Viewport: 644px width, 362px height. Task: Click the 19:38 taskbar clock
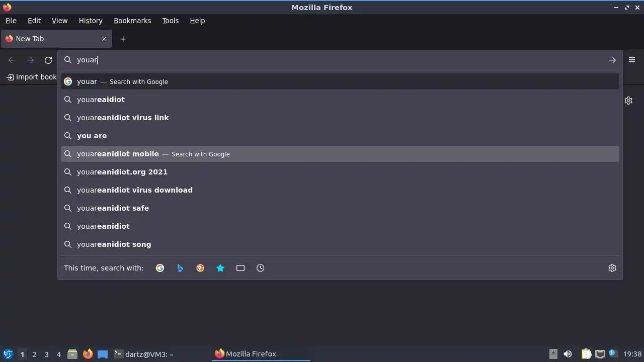pos(632,354)
